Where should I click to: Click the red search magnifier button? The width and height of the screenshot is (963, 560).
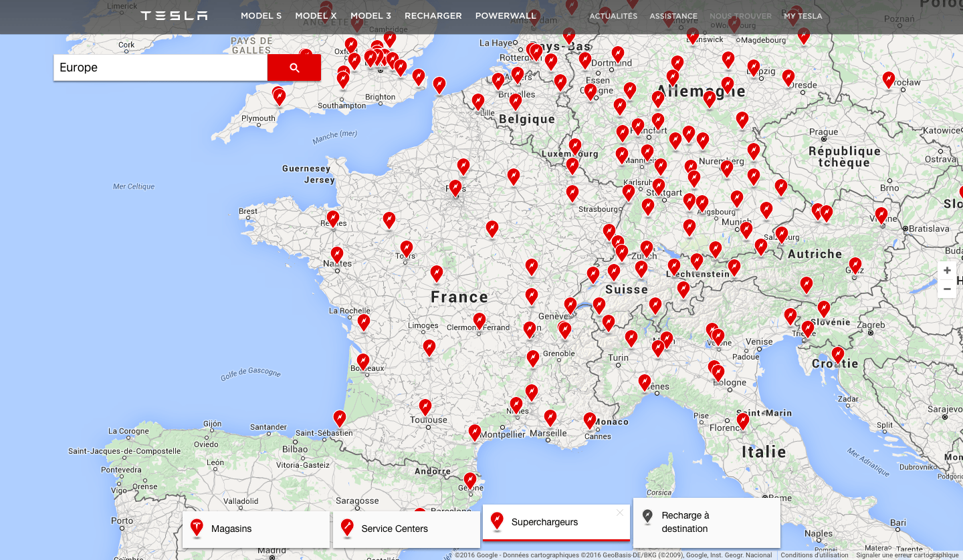coord(294,67)
